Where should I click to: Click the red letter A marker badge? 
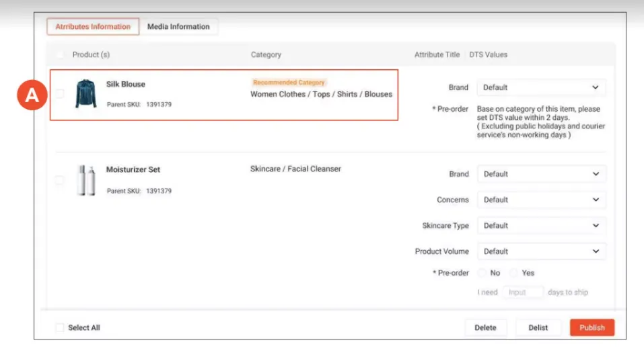pyautogui.click(x=32, y=95)
